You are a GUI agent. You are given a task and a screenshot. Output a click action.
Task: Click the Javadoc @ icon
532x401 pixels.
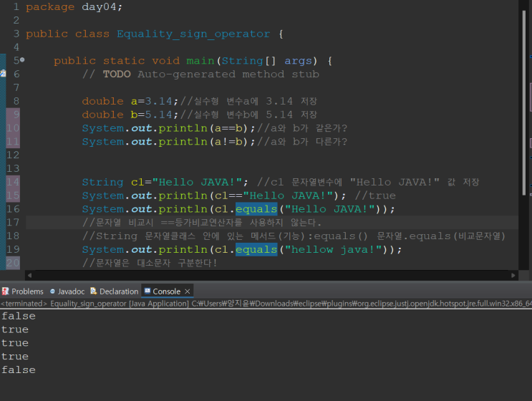coord(52,291)
